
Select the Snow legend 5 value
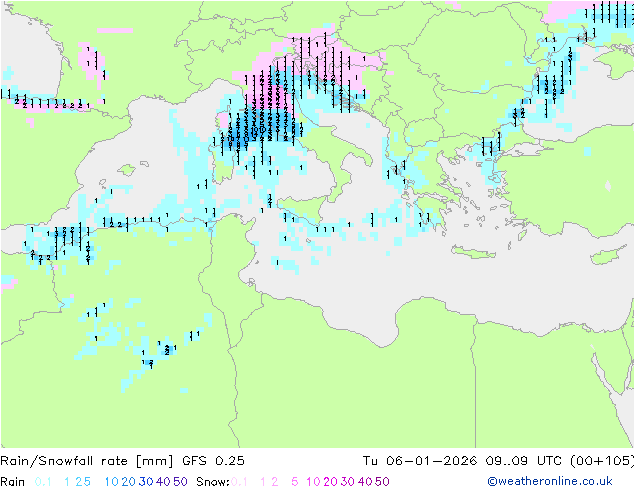(295, 482)
